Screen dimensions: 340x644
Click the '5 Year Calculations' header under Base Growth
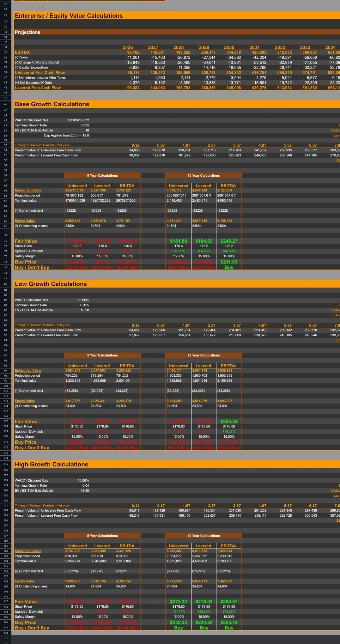point(102,175)
